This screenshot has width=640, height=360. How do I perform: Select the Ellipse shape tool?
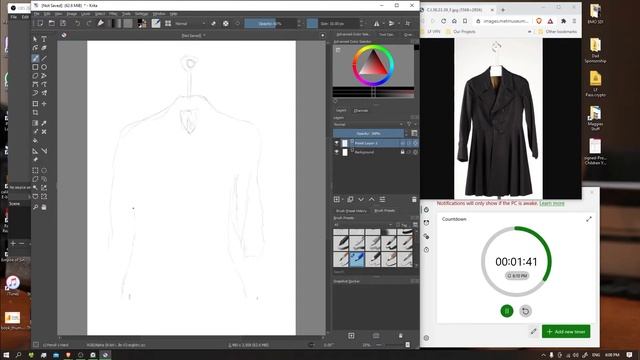click(x=44, y=67)
